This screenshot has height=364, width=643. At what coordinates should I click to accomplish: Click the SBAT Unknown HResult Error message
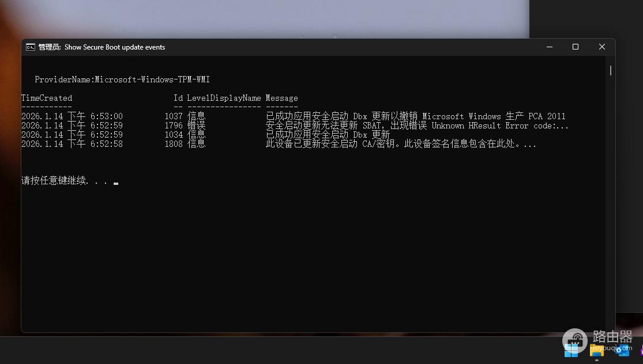click(x=417, y=126)
